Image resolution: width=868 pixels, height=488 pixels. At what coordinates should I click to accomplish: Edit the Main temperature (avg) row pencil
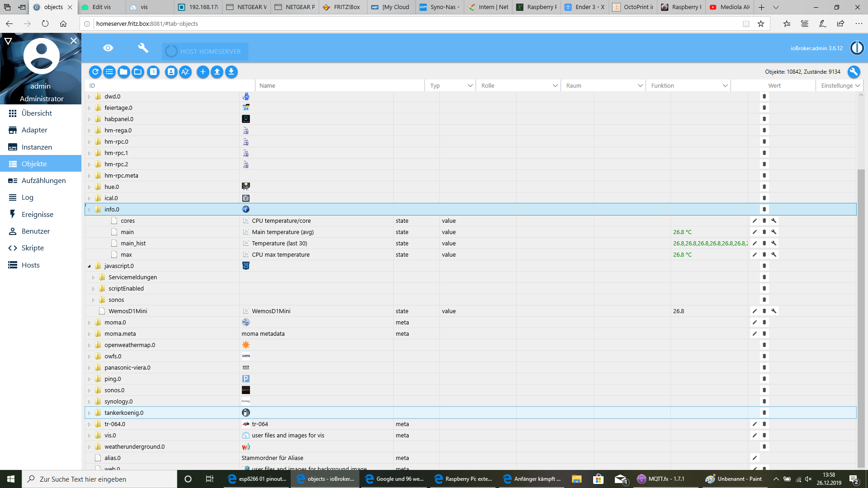click(755, 232)
